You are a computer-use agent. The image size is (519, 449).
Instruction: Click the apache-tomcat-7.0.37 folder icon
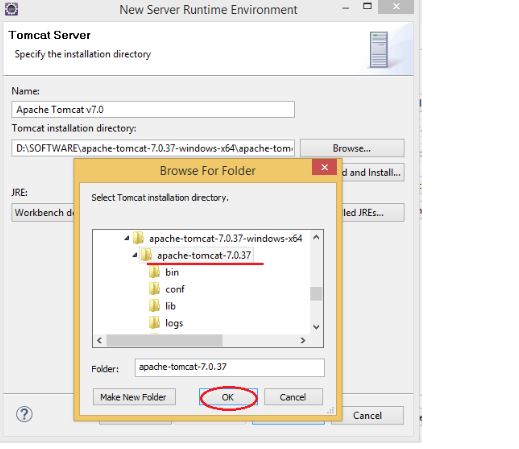point(146,255)
